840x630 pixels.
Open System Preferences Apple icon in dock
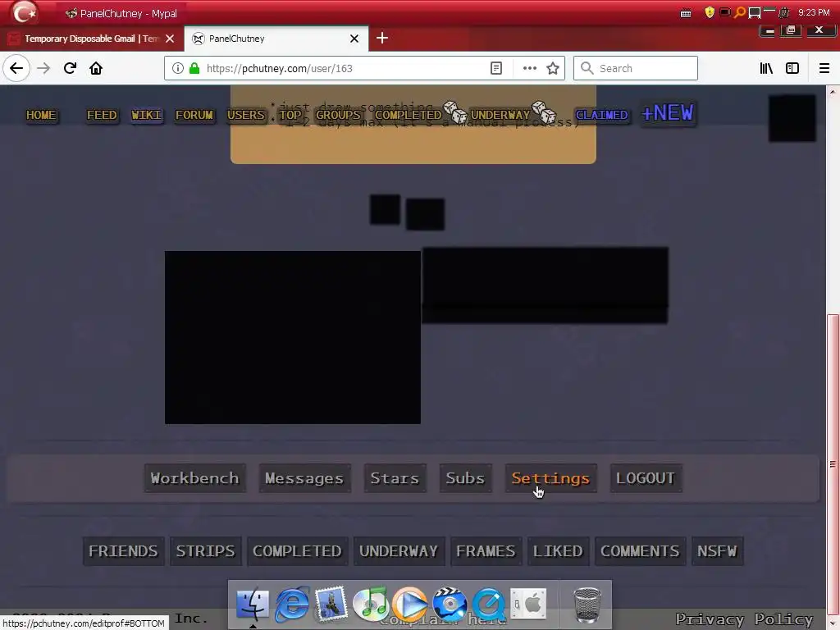pyautogui.click(x=528, y=604)
